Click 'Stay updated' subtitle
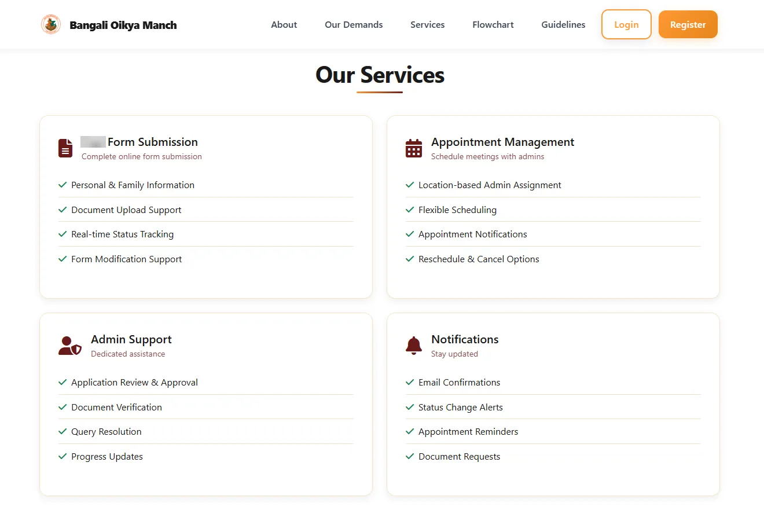The image size is (764, 532). pos(455,354)
